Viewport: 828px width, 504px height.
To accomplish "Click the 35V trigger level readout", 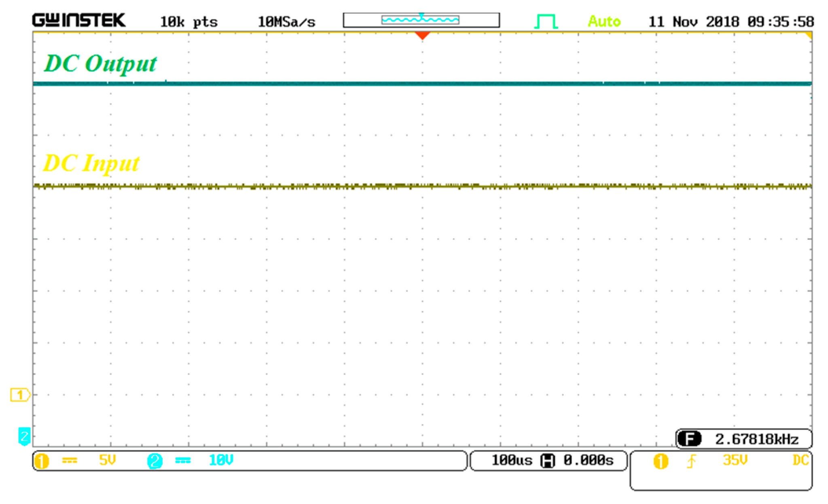I will click(735, 460).
